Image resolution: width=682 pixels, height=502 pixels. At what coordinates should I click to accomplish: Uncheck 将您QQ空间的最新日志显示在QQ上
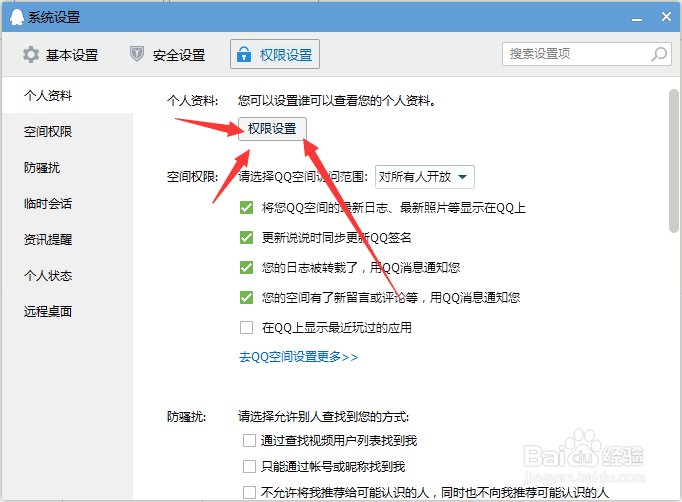pos(246,207)
